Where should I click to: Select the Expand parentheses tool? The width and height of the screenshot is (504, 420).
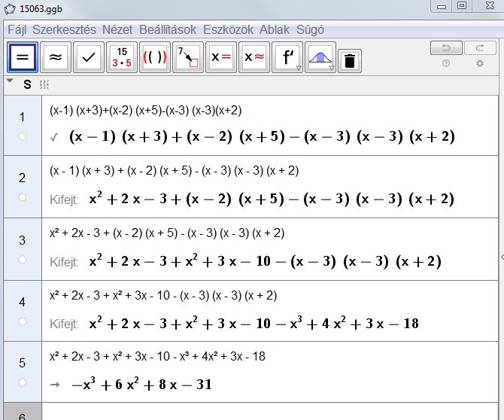[155, 57]
